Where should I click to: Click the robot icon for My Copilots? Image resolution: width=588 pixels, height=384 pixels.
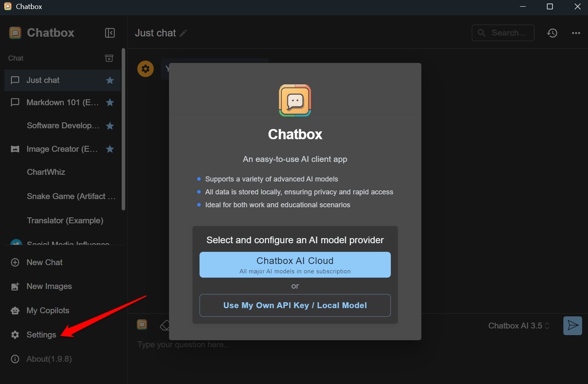point(15,310)
